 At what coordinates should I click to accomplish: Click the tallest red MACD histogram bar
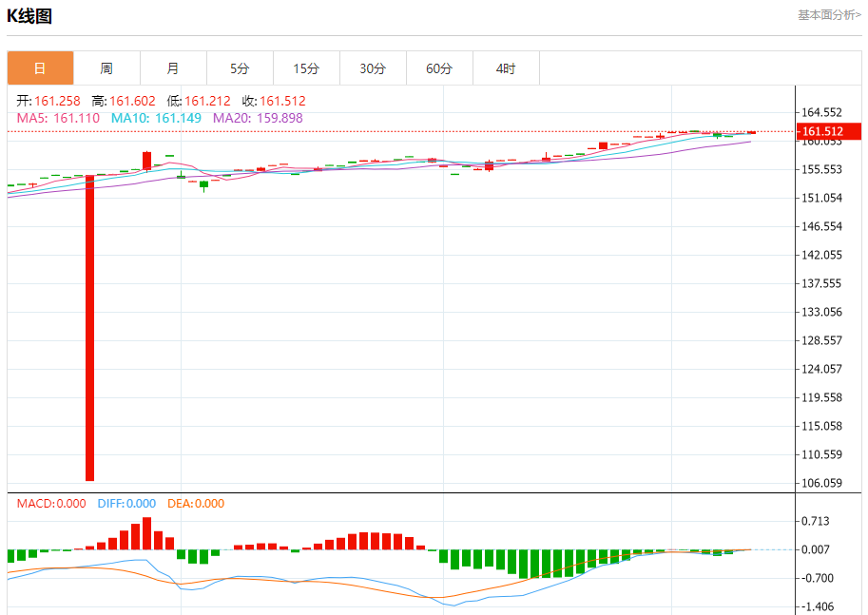147,533
